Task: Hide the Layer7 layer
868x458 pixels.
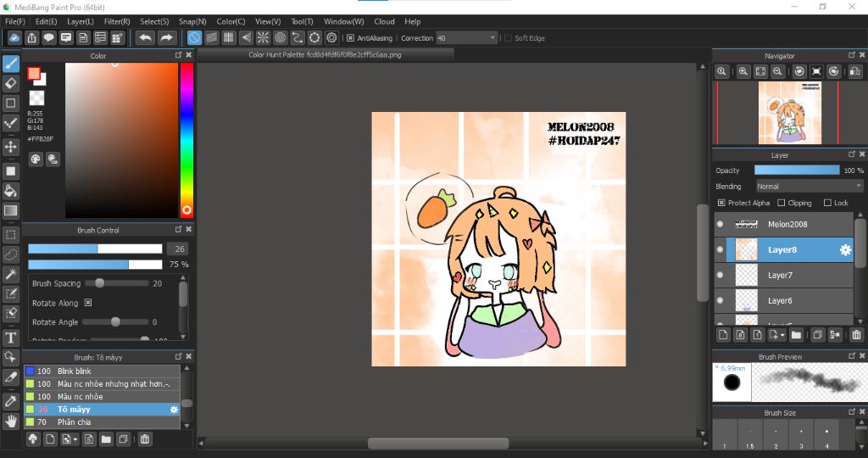Action: [x=720, y=276]
